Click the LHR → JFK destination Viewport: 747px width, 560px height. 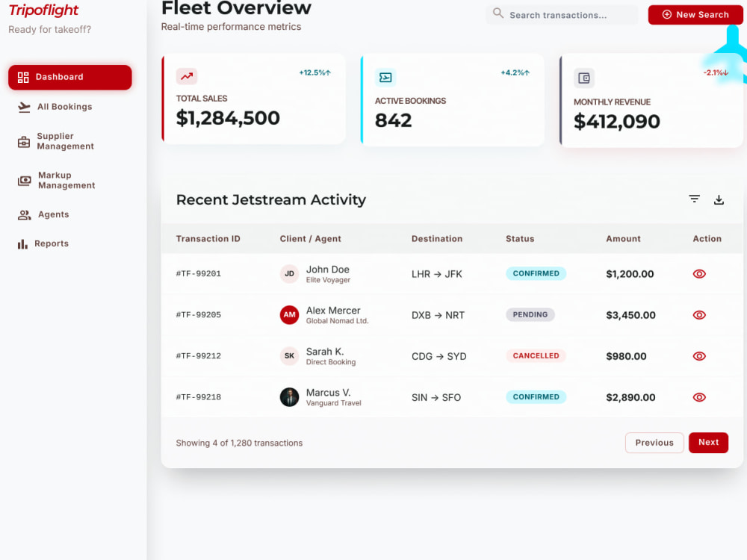[437, 274]
